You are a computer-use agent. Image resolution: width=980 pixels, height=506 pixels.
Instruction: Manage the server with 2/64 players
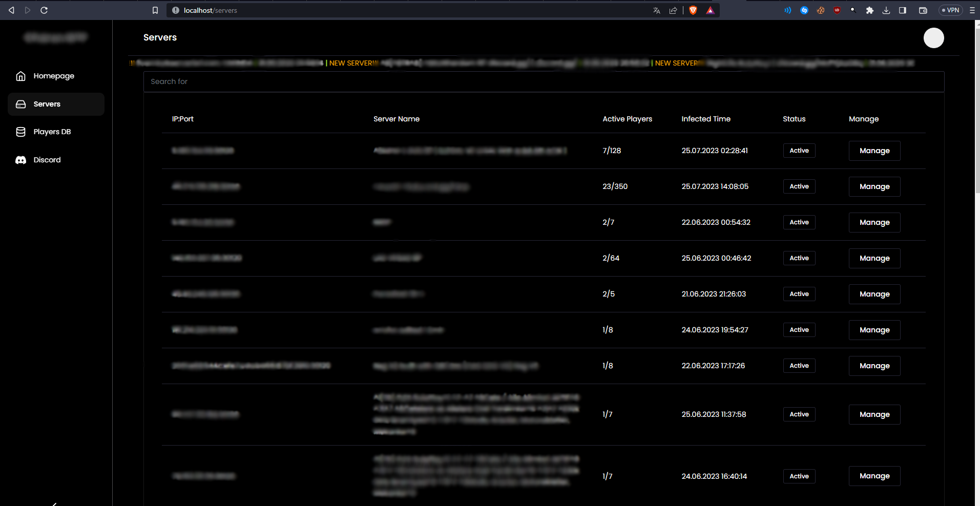click(874, 258)
